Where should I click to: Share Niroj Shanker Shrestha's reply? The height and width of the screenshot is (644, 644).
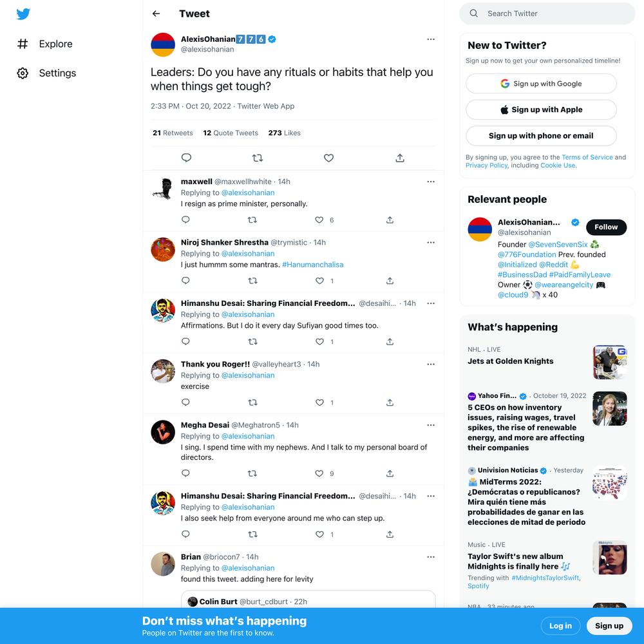coord(390,281)
